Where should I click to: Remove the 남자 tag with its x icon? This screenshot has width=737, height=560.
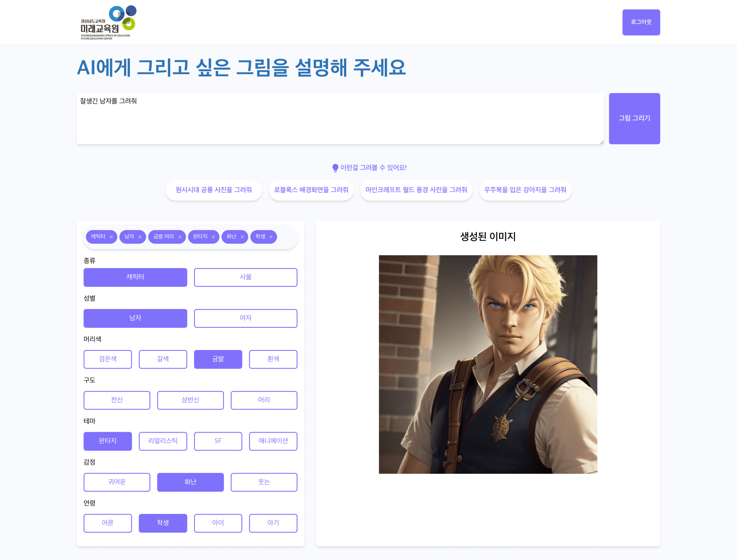pyautogui.click(x=140, y=237)
